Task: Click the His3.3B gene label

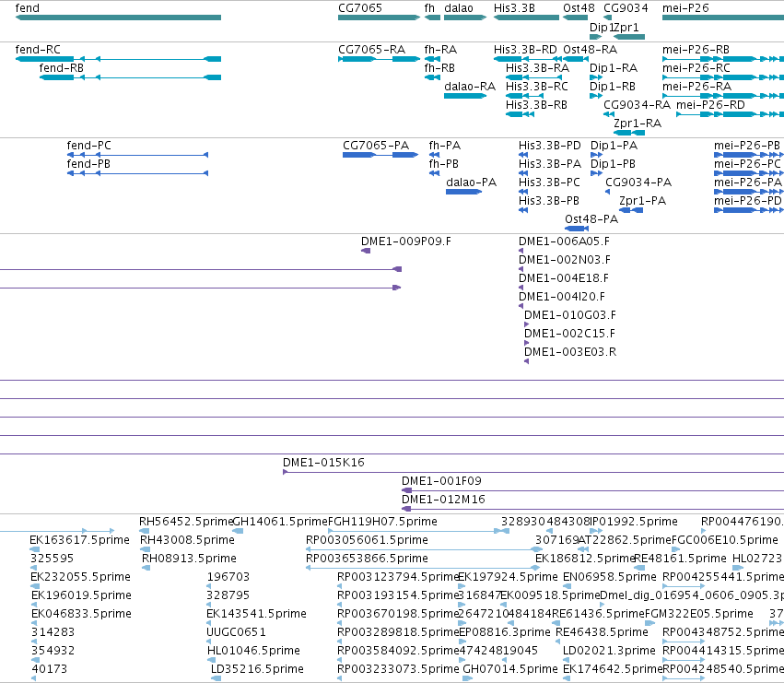Action: [x=514, y=8]
